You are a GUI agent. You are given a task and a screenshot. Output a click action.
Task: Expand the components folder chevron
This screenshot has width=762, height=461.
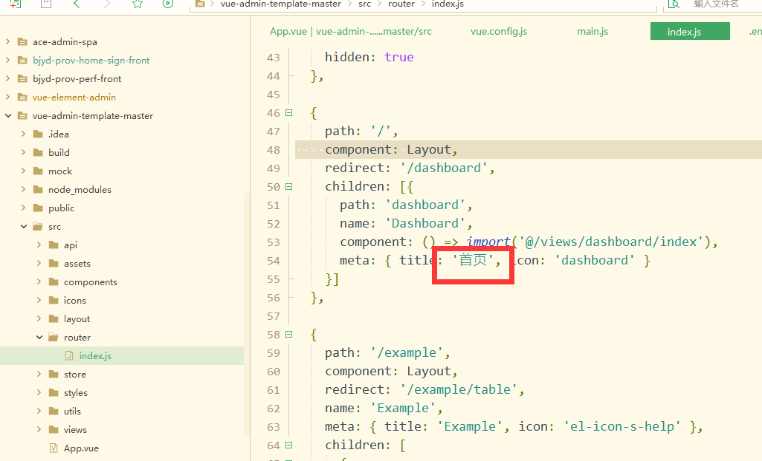coord(39,282)
